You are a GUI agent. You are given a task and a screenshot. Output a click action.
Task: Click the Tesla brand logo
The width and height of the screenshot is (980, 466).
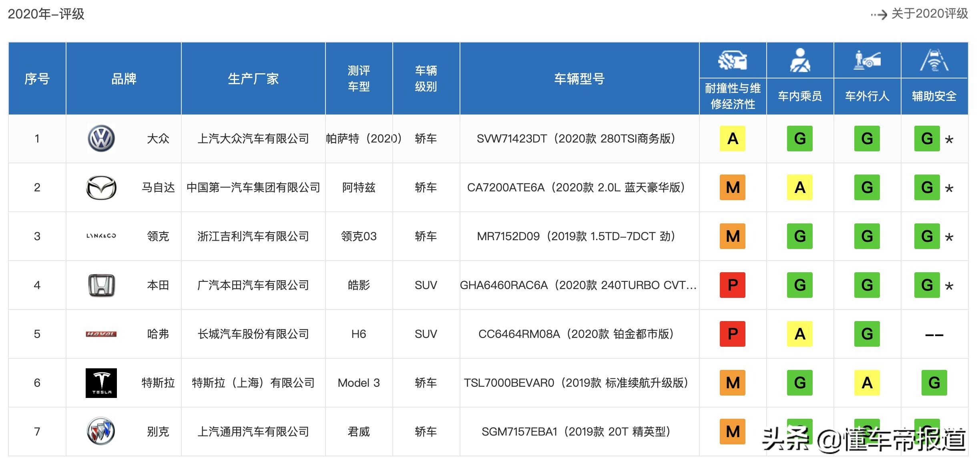(101, 383)
